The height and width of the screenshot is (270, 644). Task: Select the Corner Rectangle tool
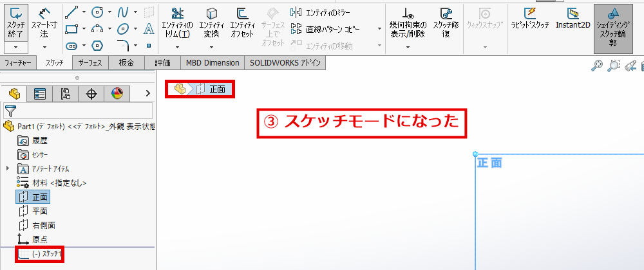(71, 29)
